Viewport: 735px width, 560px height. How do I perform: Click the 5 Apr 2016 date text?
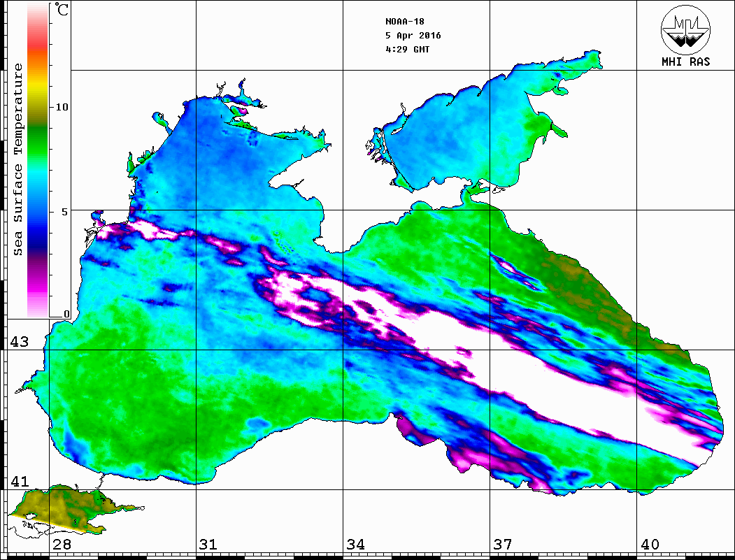(x=413, y=36)
